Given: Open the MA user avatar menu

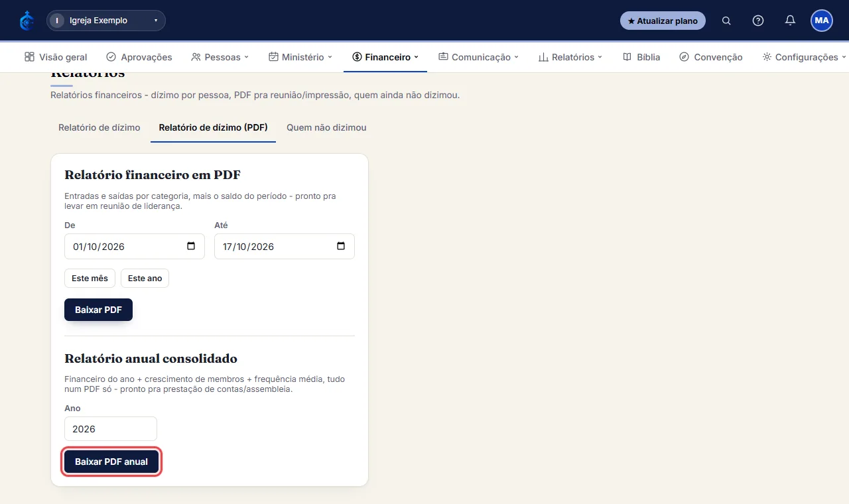Looking at the screenshot, I should click(822, 21).
